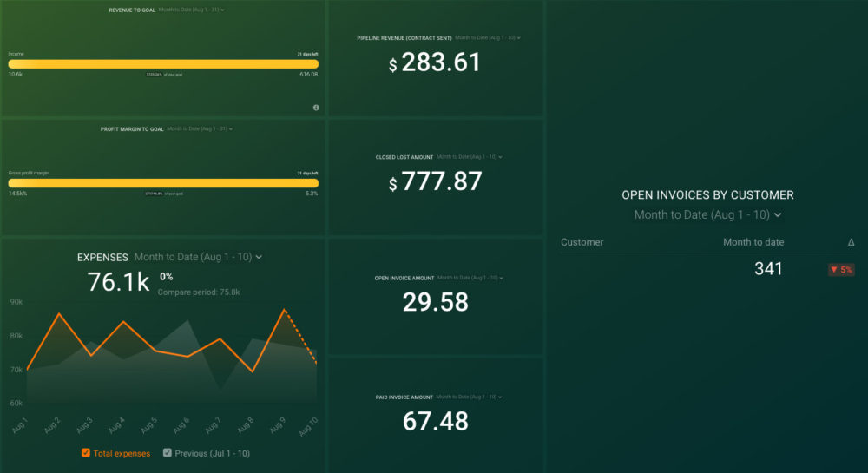The image size is (868, 473).
Task: Open the Profit Margin to Goal date dropdown
Action: 200,128
